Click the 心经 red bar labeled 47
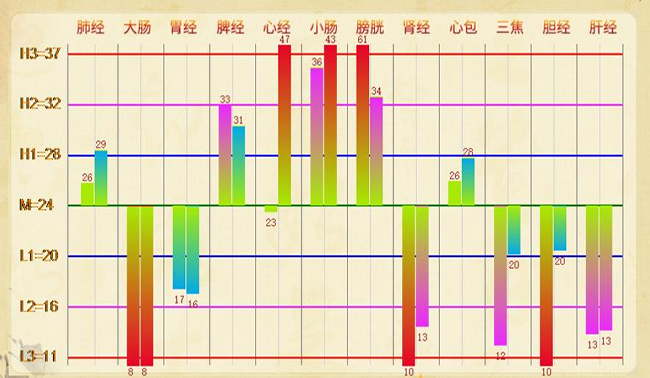Viewport: 650px width, 378px height. 284,125
